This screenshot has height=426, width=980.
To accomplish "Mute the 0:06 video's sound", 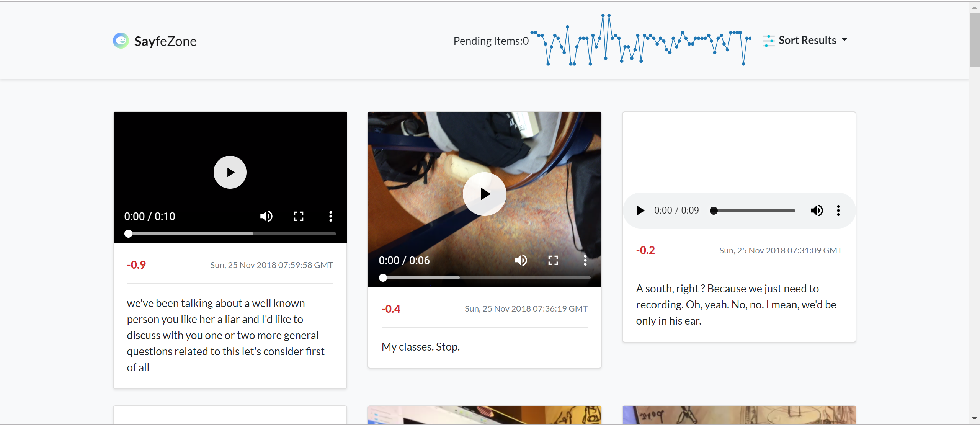I will point(521,260).
